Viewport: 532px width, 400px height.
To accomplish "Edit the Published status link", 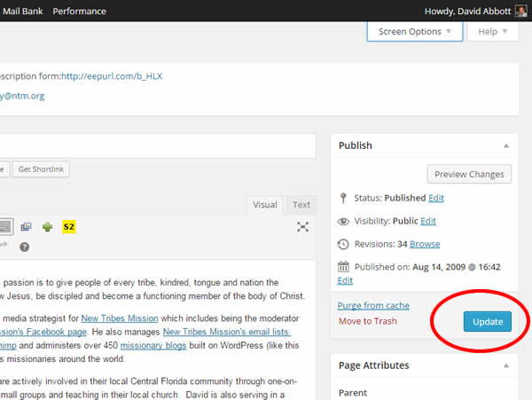I will (436, 198).
